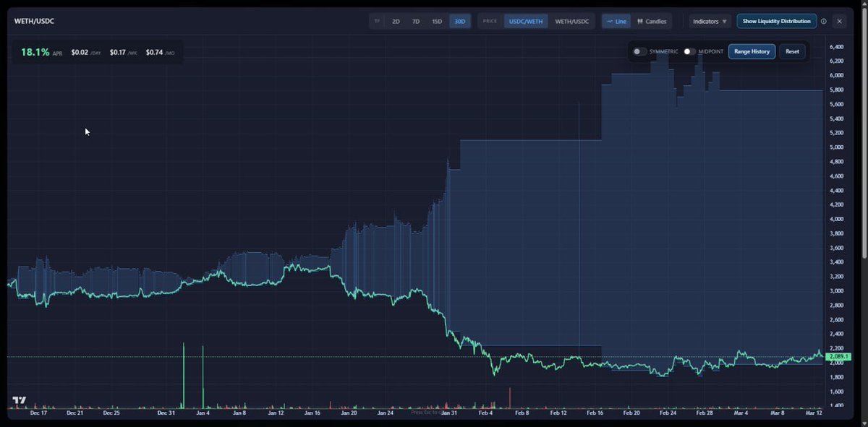This screenshot has height=427, width=868.
Task: Select the 30D timeframe
Action: click(x=459, y=22)
